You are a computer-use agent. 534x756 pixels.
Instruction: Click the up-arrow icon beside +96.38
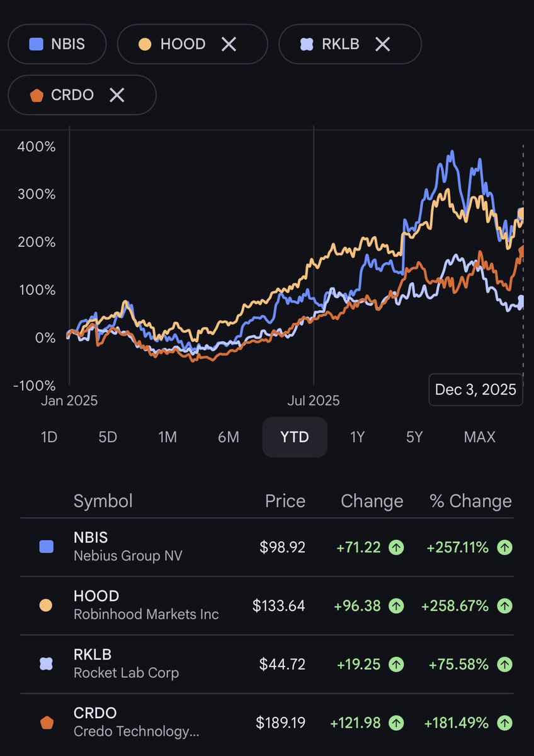(x=395, y=606)
